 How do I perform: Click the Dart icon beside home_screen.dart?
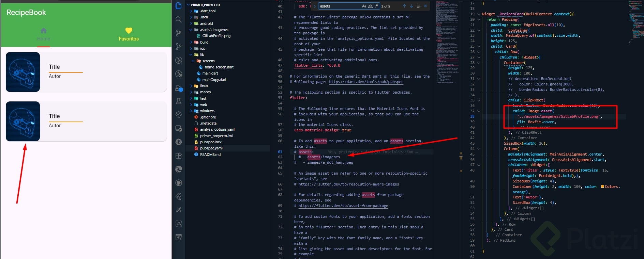tap(201, 67)
